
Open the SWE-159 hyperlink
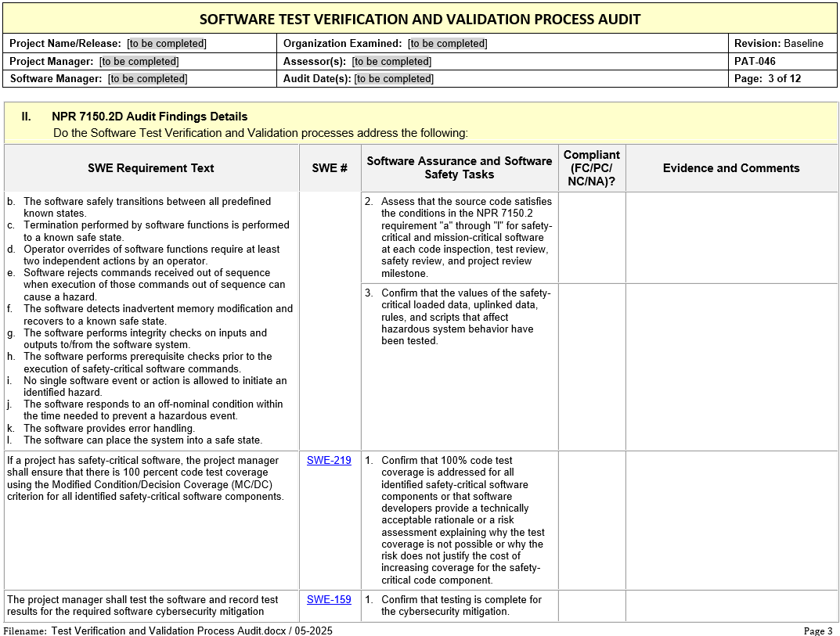tap(329, 600)
